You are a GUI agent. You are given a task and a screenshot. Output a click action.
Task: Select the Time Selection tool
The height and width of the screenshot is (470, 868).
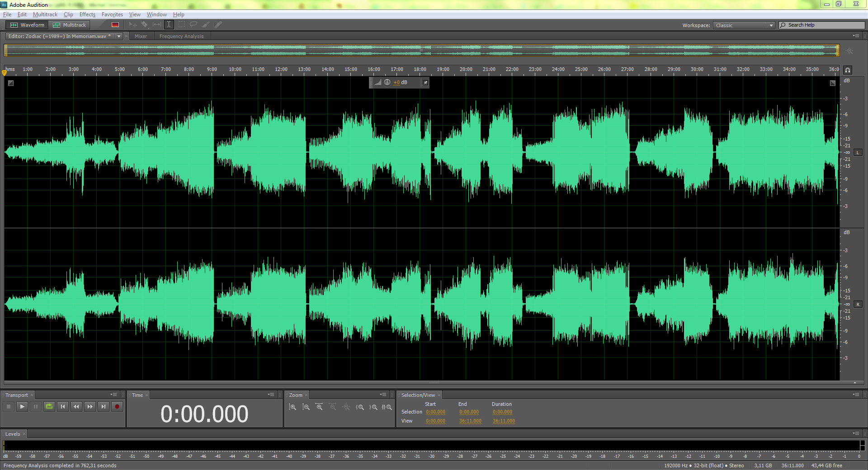169,25
